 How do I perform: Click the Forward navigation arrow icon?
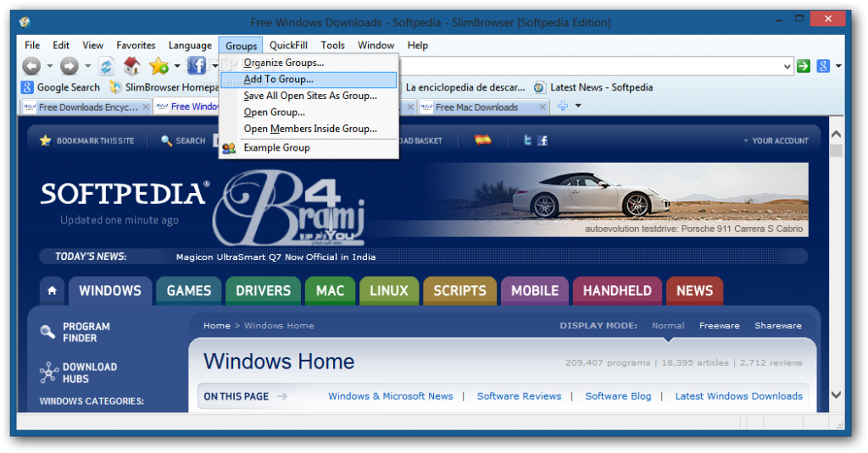pos(70,66)
